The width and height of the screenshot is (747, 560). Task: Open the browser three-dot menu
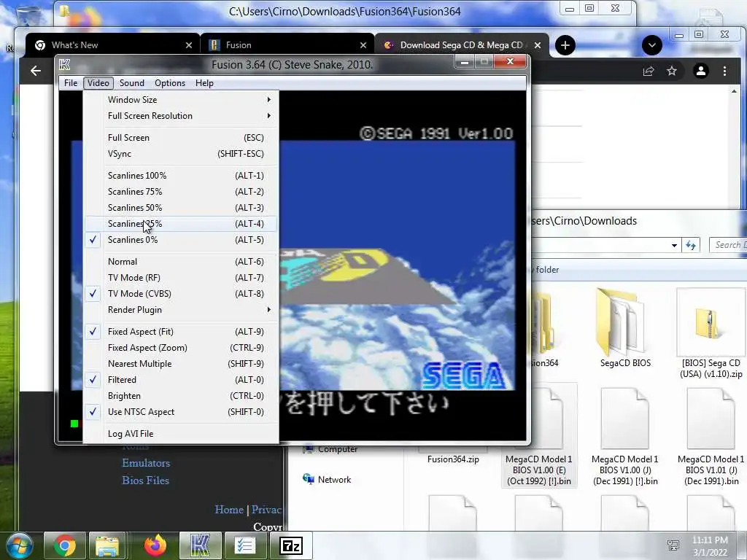[724, 71]
